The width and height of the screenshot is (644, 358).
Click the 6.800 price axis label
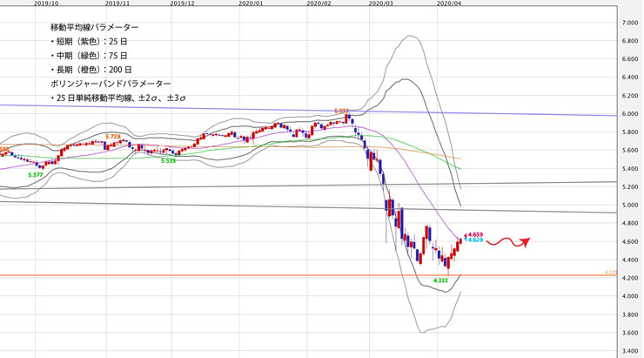[630, 41]
